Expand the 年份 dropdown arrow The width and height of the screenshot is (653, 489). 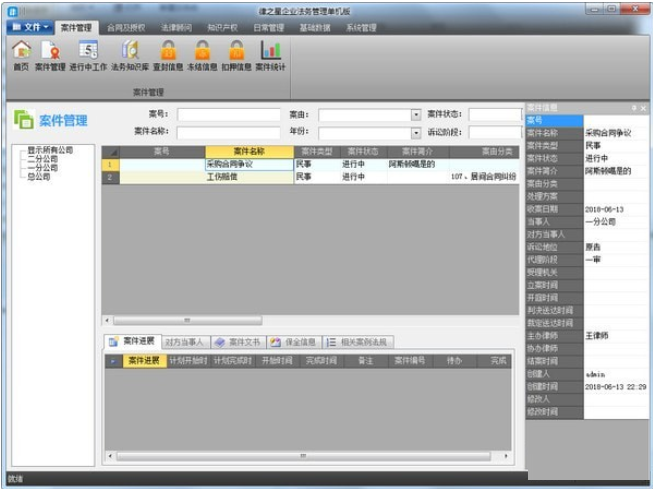416,133
